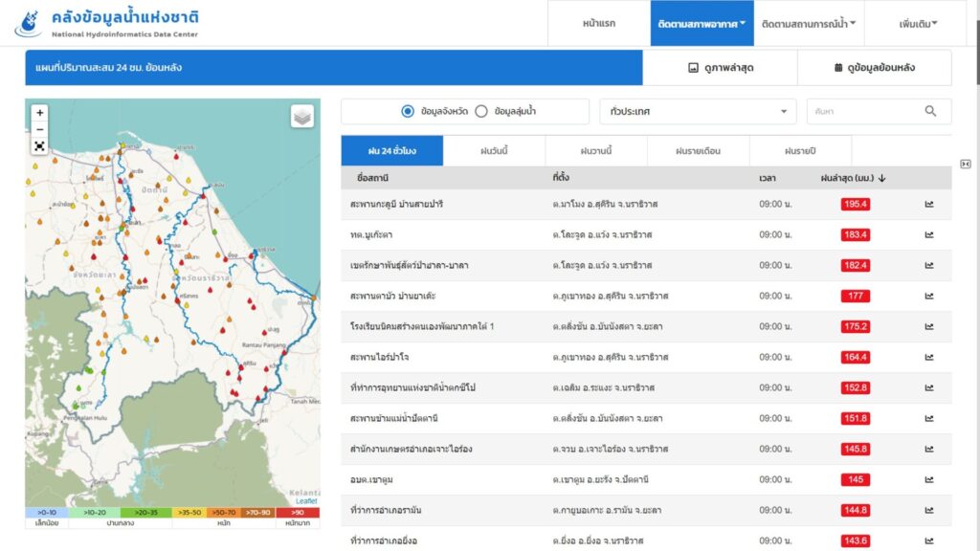980x551 pixels.
Task: Switch to the ฝนวันนี้ tab
Action: (x=494, y=151)
